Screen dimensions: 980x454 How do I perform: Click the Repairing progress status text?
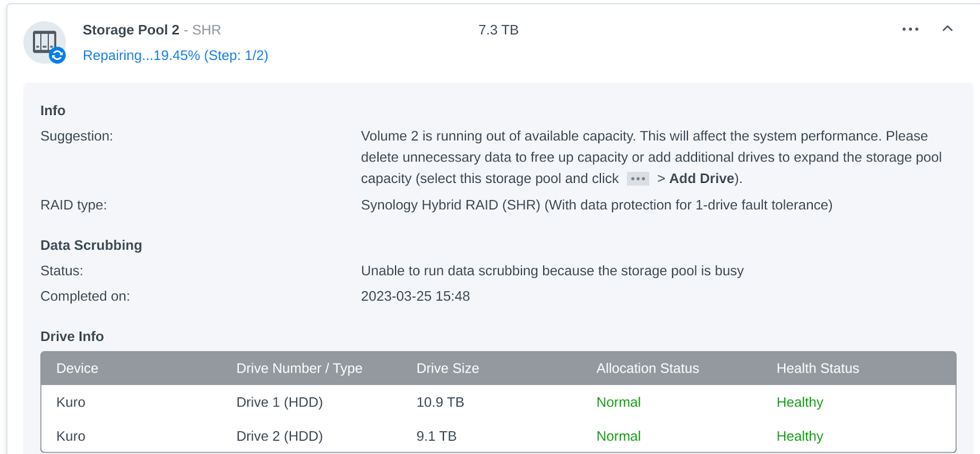point(175,56)
